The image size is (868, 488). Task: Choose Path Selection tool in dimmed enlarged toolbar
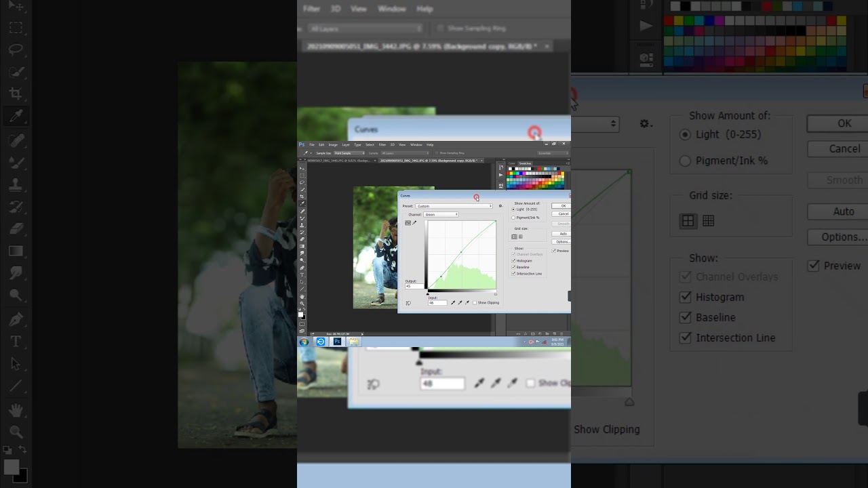click(16, 364)
